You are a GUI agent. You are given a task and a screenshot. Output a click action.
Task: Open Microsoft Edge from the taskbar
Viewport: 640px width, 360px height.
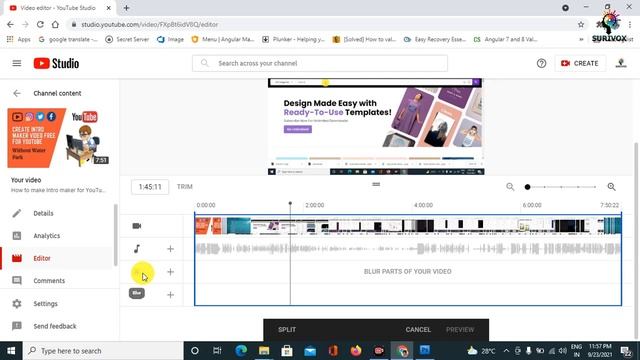pos(241,351)
